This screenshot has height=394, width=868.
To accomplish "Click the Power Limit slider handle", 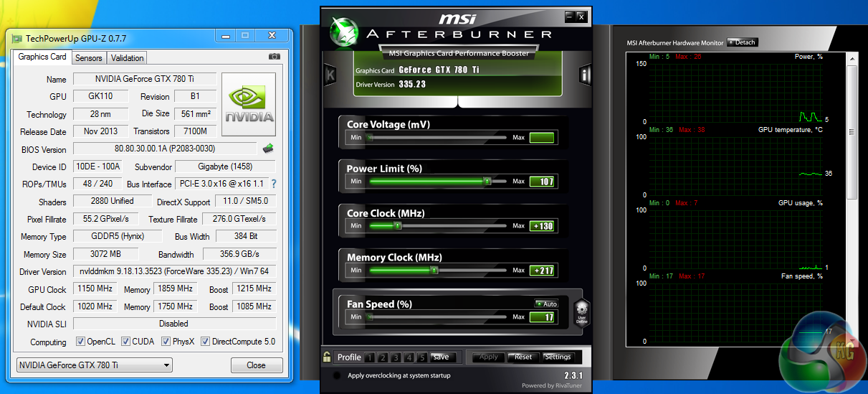I will tap(487, 182).
